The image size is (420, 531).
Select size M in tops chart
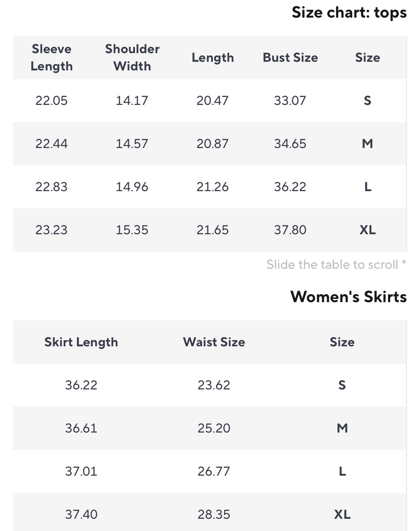tap(367, 144)
